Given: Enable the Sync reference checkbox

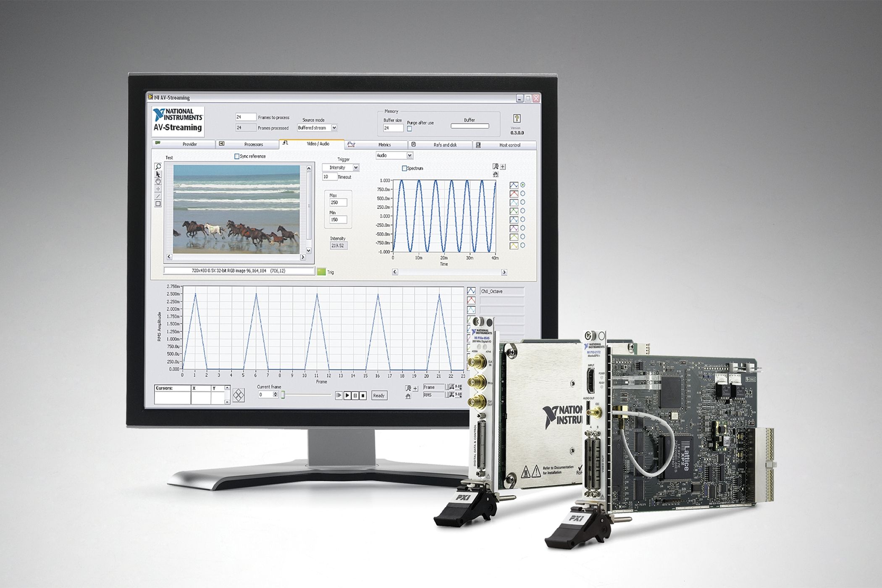Looking at the screenshot, I should click(237, 156).
